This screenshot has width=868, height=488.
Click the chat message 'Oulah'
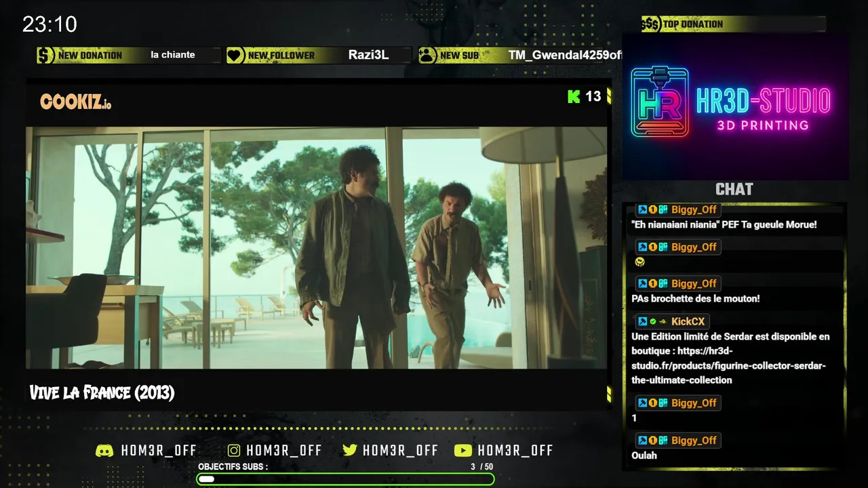[644, 455]
